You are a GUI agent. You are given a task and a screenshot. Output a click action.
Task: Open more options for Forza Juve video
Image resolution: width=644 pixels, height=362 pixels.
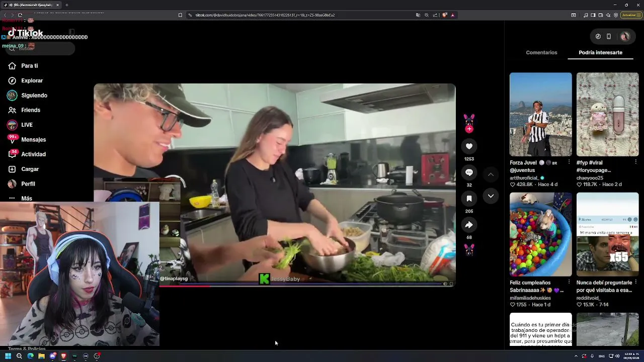tap(569, 162)
